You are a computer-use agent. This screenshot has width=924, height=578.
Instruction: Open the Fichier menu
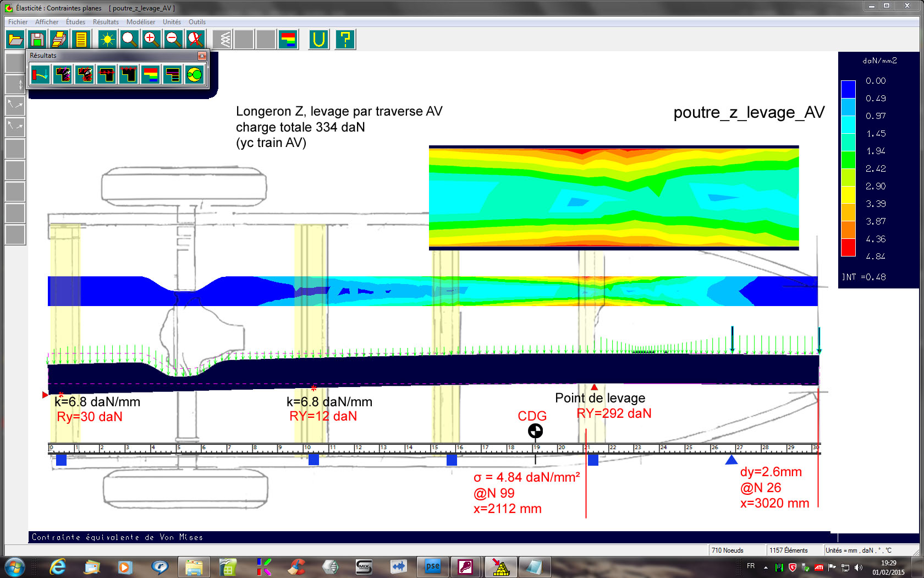click(x=18, y=22)
